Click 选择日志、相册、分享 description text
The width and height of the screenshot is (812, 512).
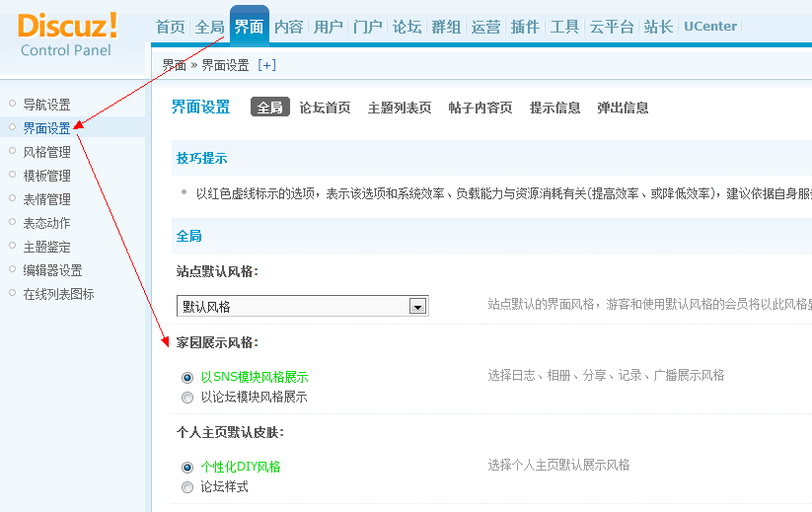coord(606,375)
